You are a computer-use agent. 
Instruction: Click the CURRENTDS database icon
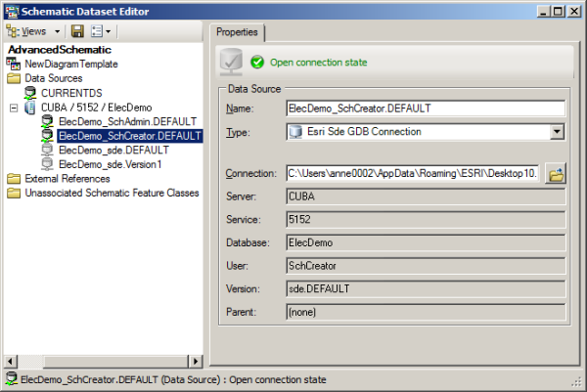tap(30, 93)
